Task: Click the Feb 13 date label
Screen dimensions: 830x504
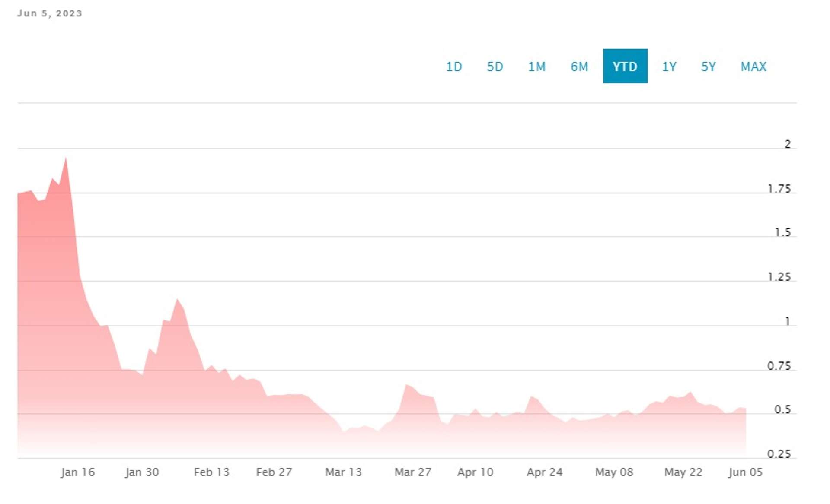Action: point(211,472)
